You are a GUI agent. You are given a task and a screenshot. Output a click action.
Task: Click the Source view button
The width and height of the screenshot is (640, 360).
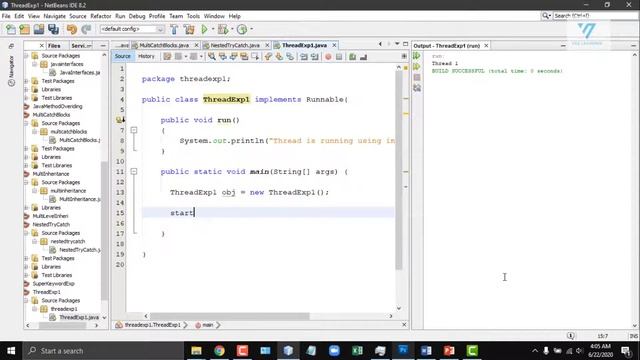coord(122,56)
